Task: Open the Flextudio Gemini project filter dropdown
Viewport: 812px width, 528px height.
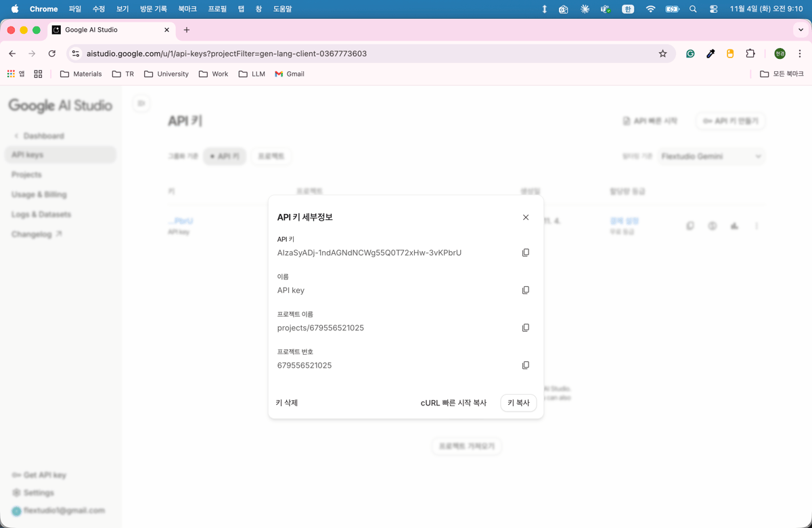Action: coord(711,156)
